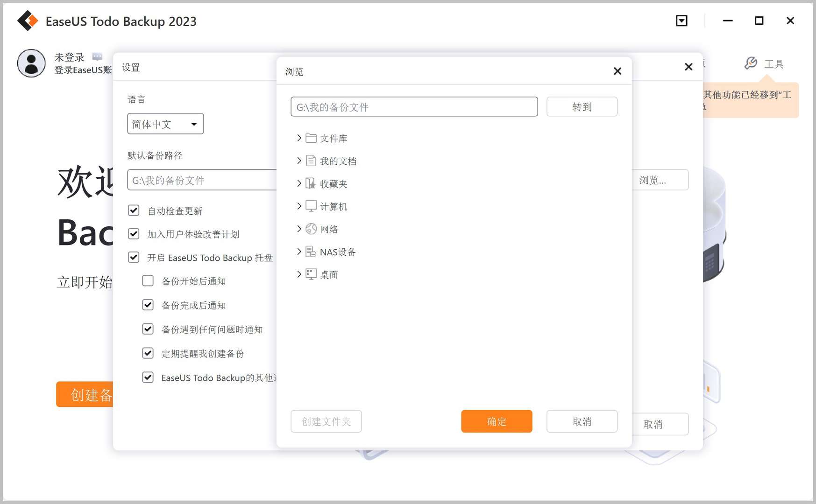The width and height of the screenshot is (816, 504).
Task: Click the 文件库 folder icon
Action: [x=311, y=138]
